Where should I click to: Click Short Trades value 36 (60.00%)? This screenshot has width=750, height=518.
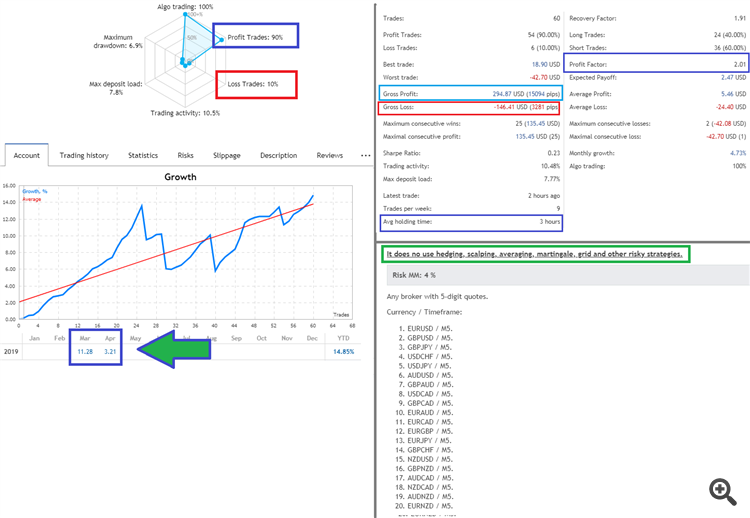click(x=730, y=48)
